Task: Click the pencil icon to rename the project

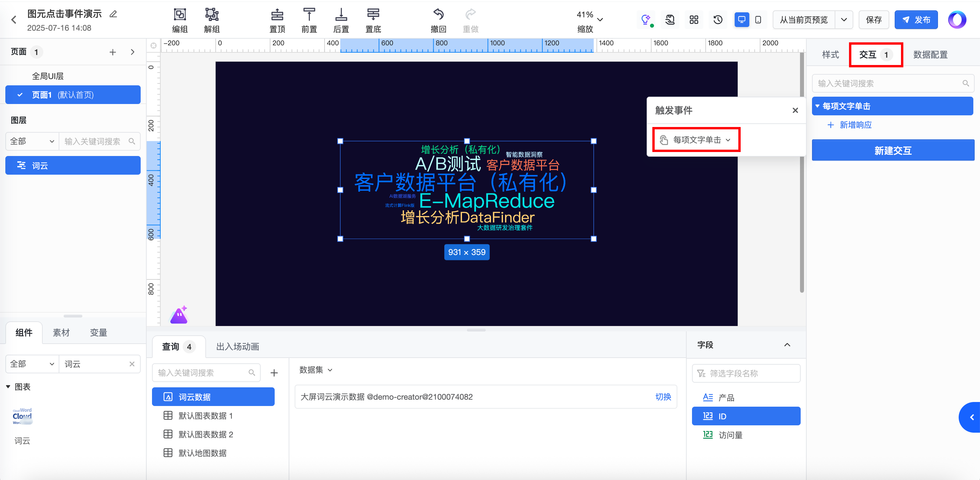Action: (113, 14)
